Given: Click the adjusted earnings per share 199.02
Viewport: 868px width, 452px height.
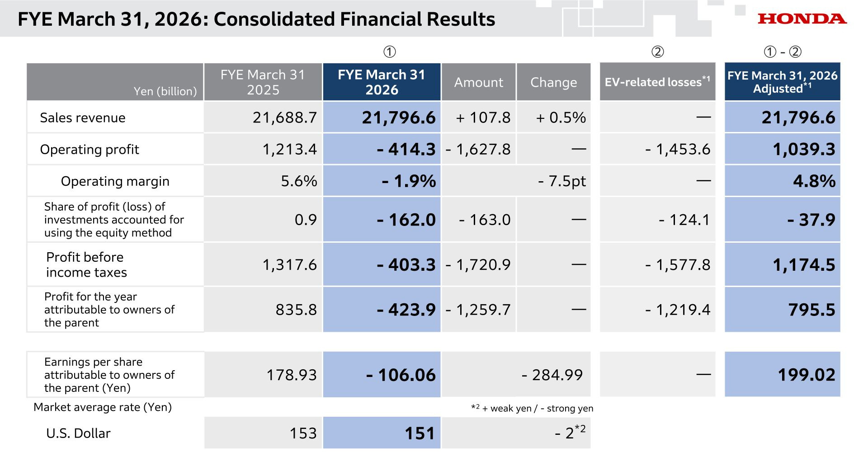Looking at the screenshot, I should point(783,374).
